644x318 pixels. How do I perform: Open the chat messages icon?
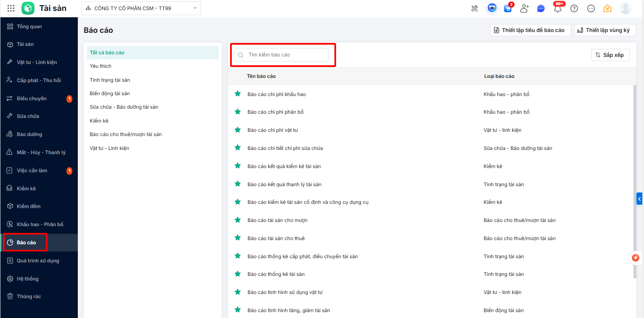[x=541, y=8]
